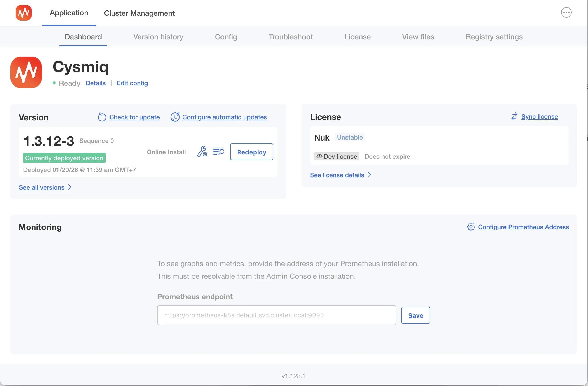Open the Cluster Management tab
This screenshot has width=588, height=386.
139,13
